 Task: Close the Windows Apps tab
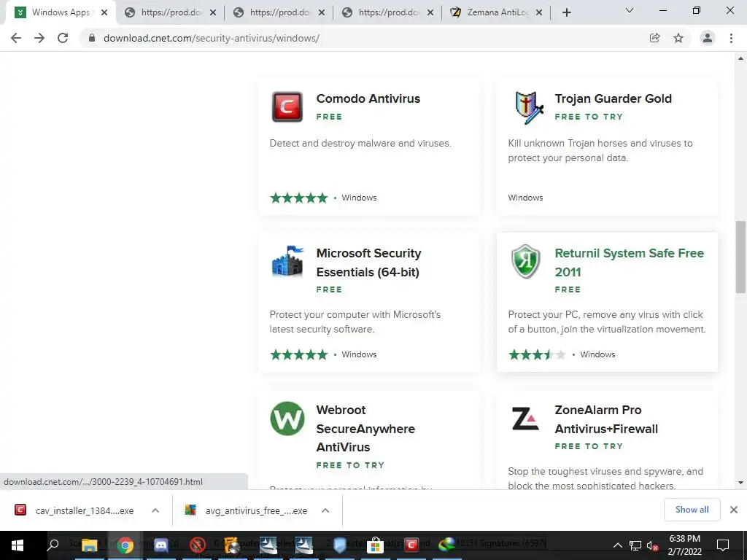pos(104,13)
